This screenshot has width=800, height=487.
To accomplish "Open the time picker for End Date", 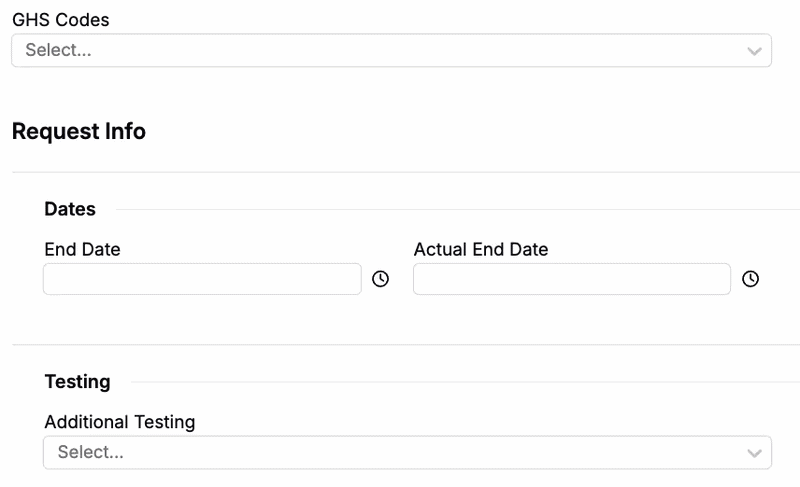I will pyautogui.click(x=380, y=279).
